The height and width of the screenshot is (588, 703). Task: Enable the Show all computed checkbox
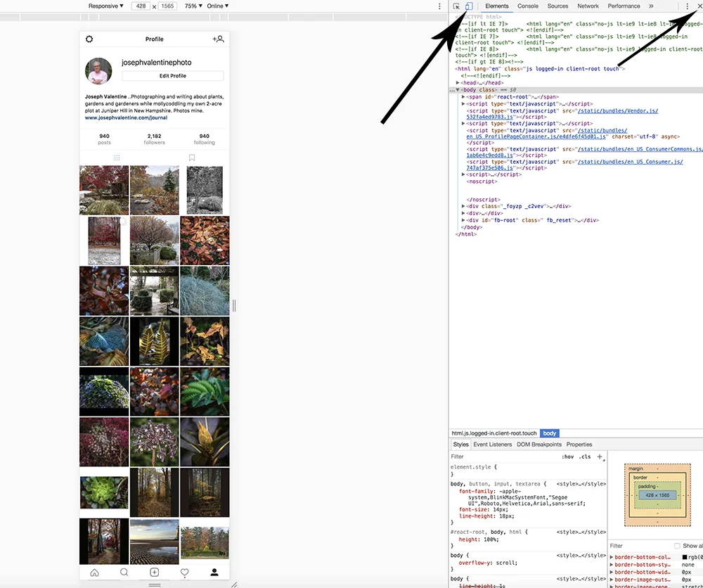pyautogui.click(x=677, y=546)
